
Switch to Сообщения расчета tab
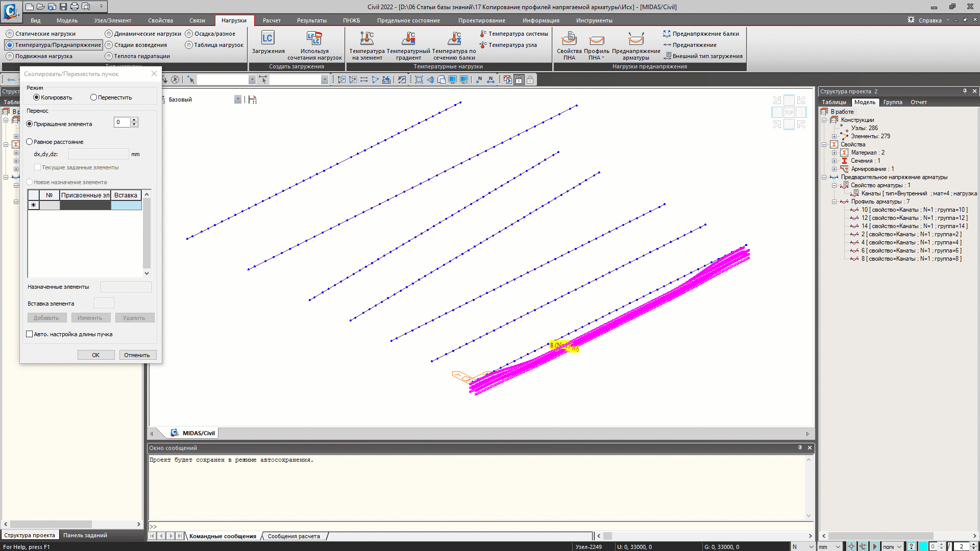click(x=294, y=536)
